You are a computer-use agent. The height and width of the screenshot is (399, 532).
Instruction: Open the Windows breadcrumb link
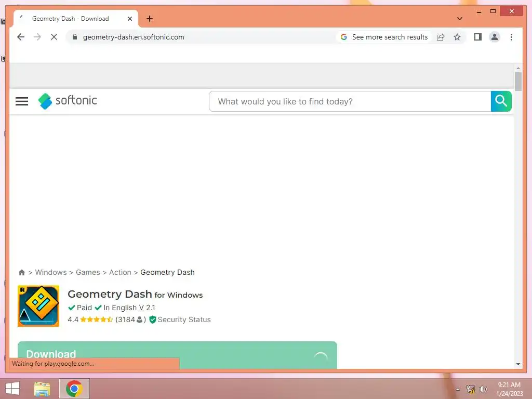coord(51,272)
